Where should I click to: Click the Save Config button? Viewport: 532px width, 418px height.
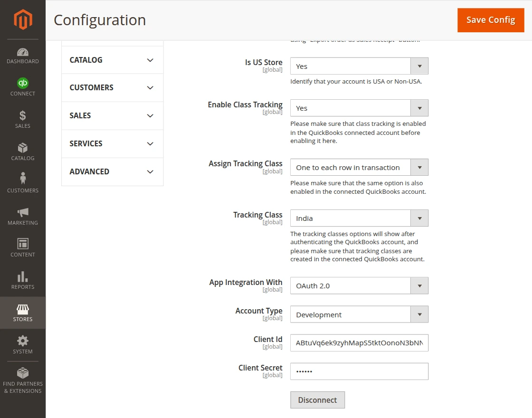(491, 20)
